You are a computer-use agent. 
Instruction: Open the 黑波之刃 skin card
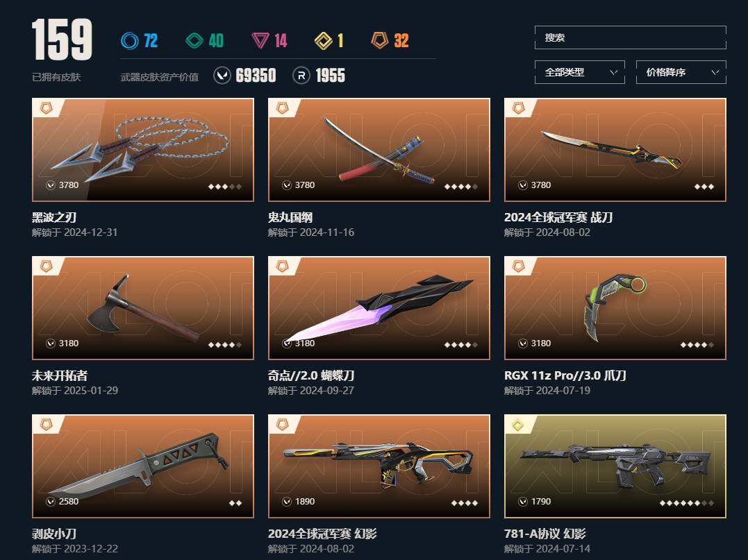click(x=143, y=150)
